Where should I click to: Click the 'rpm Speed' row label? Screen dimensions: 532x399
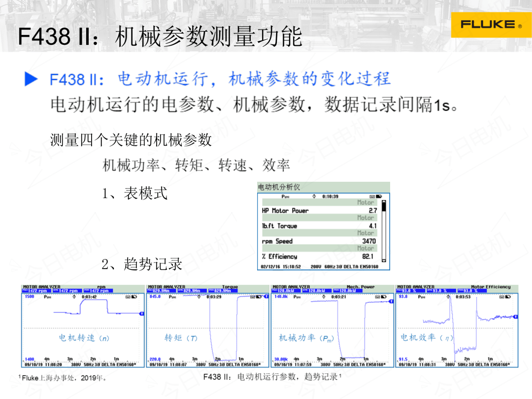[277, 241]
